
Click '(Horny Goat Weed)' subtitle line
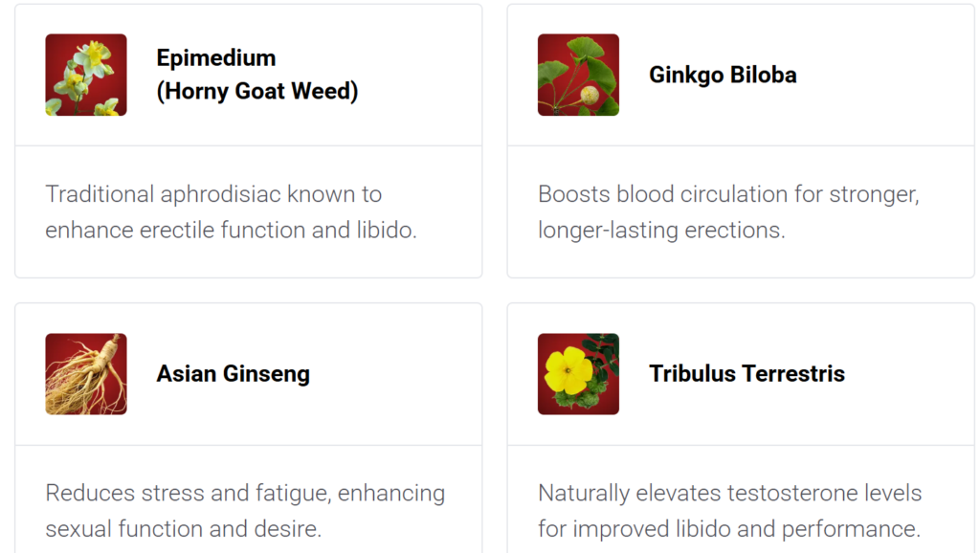[256, 91]
